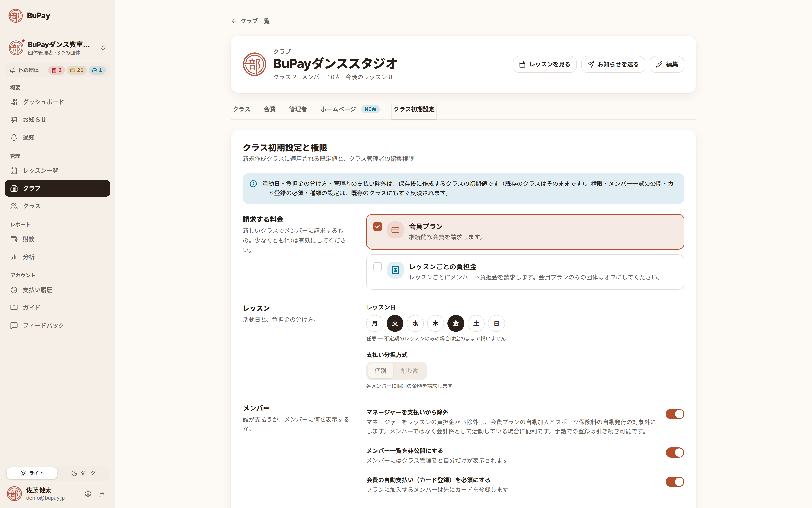Open お知らせ megaphone item in sidebar
812x508 pixels.
pyautogui.click(x=57, y=120)
